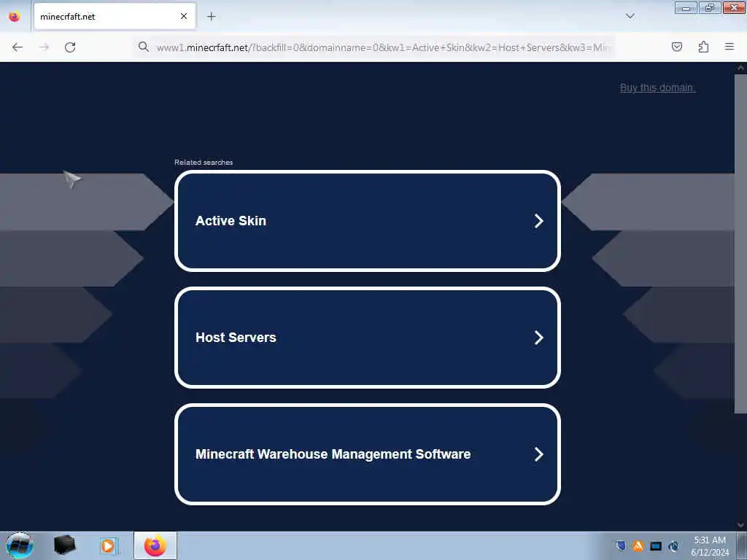Click the search magnifier in address bar
This screenshot has width=747, height=560.
pos(144,47)
